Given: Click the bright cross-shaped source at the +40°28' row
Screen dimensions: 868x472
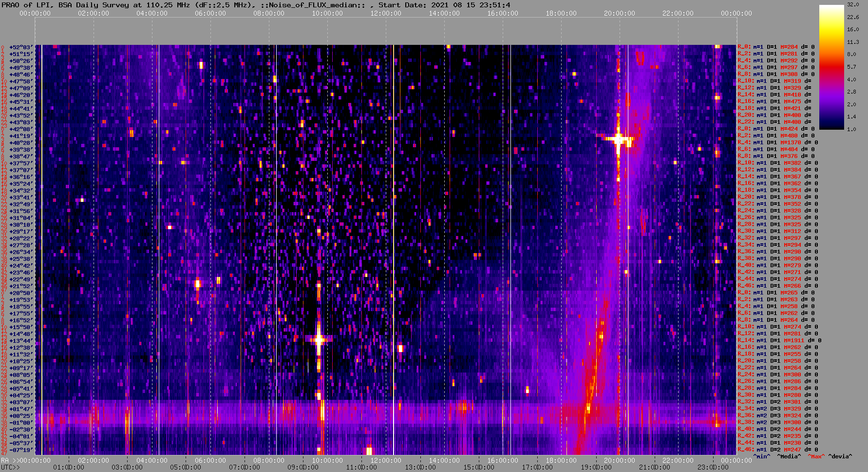Looking at the screenshot, I should click(618, 139).
